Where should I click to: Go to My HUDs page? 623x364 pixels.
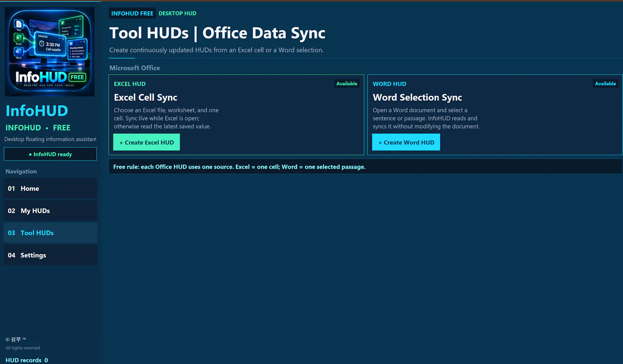coord(50,211)
